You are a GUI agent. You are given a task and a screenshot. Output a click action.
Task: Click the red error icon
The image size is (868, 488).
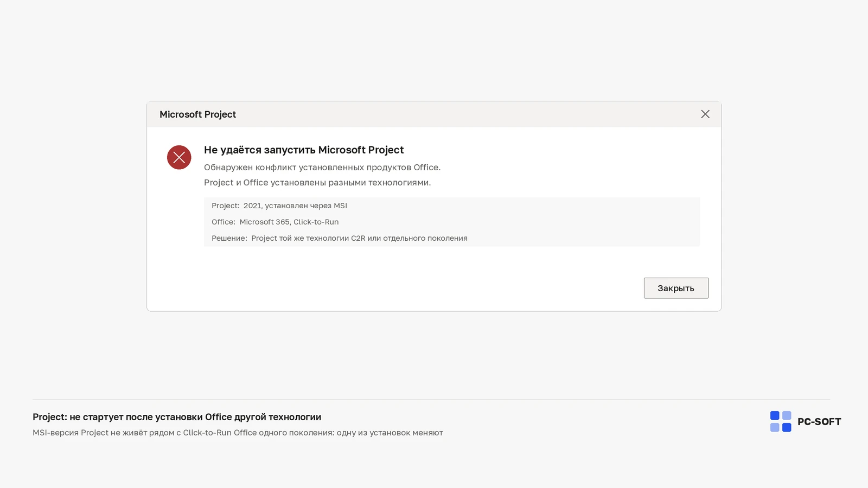click(179, 157)
